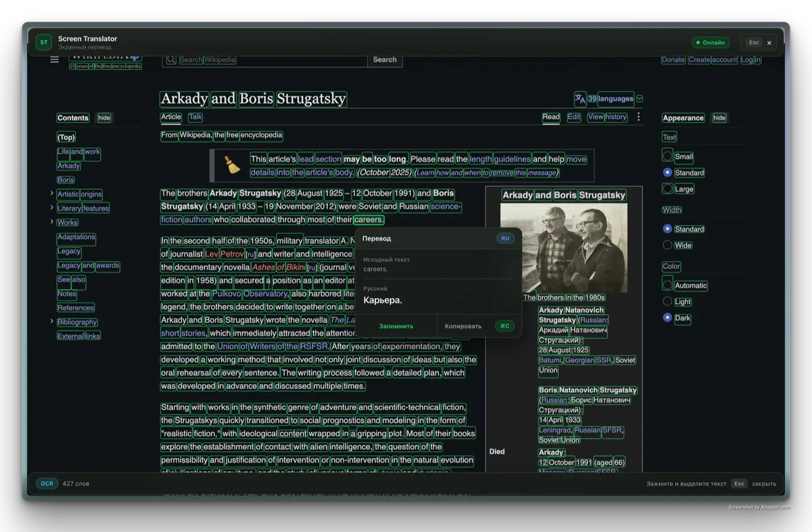812x532 pixels.
Task: Open the Create account link
Action: pyautogui.click(x=713, y=59)
